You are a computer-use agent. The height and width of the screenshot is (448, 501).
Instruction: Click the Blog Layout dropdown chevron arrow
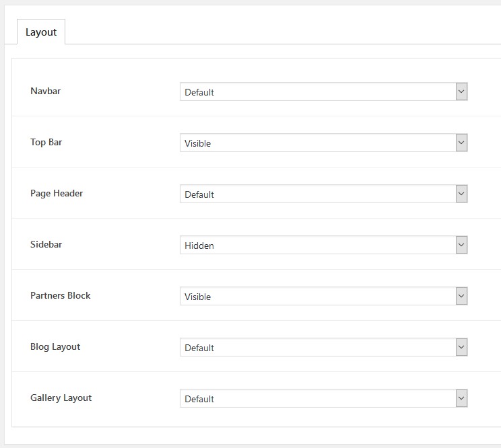(x=461, y=347)
